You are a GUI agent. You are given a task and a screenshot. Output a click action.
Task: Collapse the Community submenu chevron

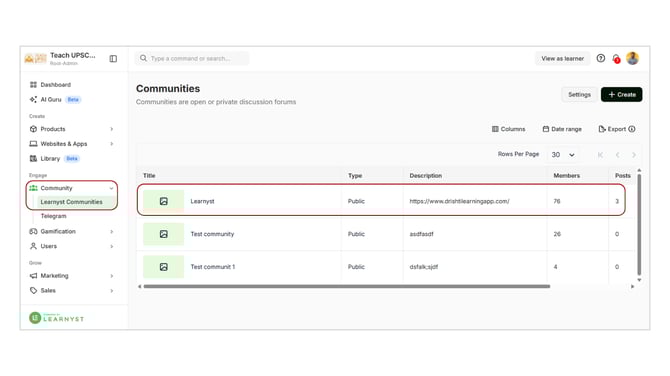(x=112, y=188)
